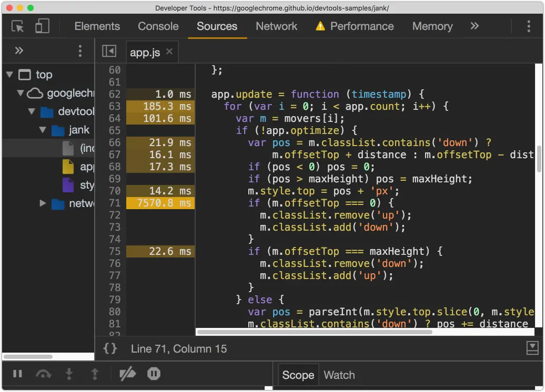The height and width of the screenshot is (392, 545).
Task: Step into next function call icon
Action: click(69, 374)
